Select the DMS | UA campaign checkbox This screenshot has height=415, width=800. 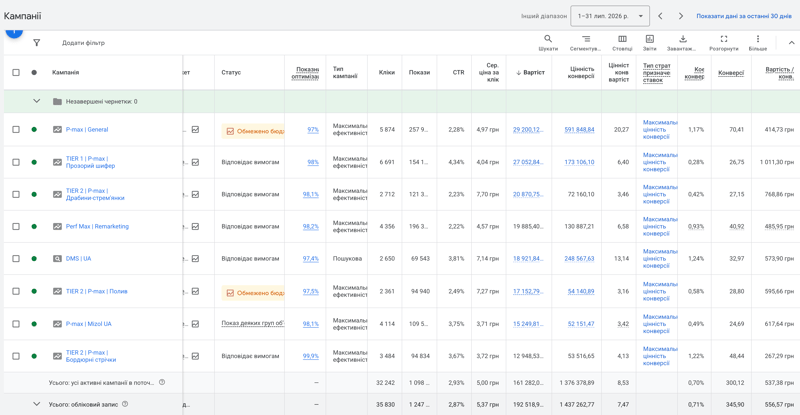click(x=16, y=259)
